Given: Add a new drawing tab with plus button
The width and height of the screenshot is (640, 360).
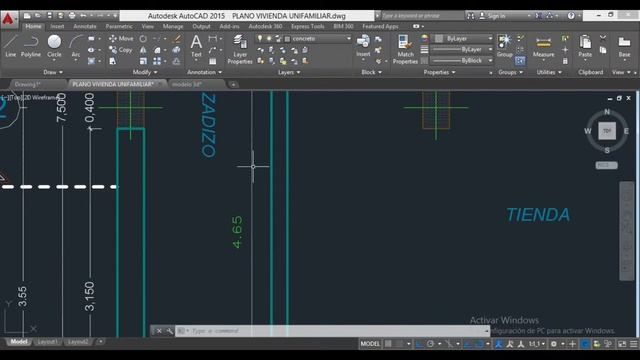Looking at the screenshot, I should point(233,84).
